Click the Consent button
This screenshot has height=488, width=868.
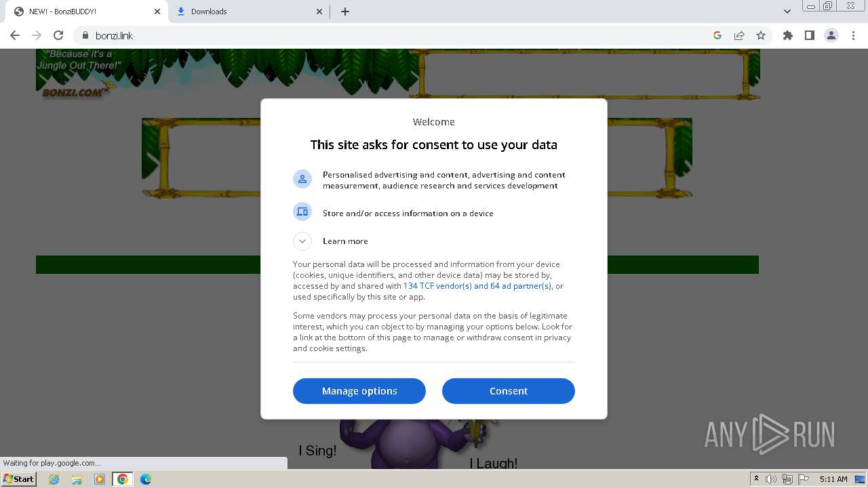pos(509,391)
